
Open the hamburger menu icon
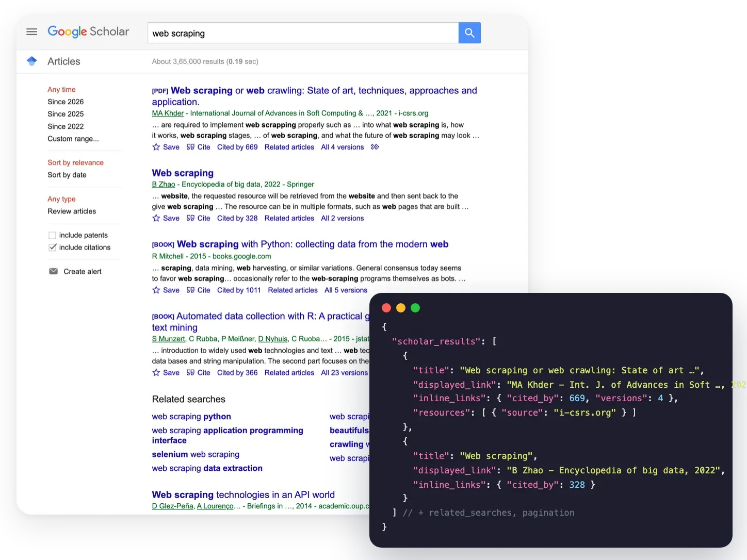coord(31,32)
